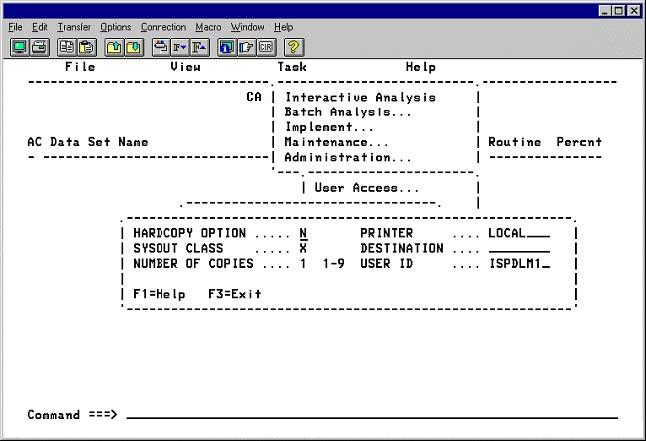Select Interactive Analysis from Task list
The width and height of the screenshot is (646, 441).
(360, 98)
